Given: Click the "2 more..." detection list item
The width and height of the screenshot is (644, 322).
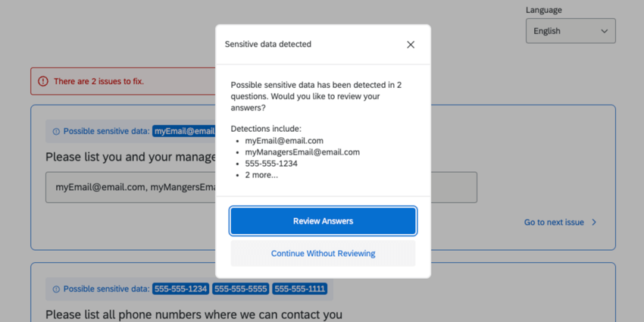Looking at the screenshot, I should coord(261,175).
